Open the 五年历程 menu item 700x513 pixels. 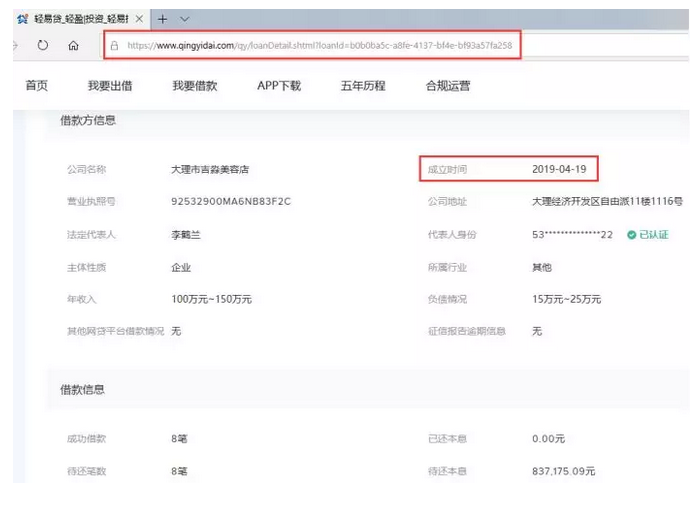pos(363,85)
